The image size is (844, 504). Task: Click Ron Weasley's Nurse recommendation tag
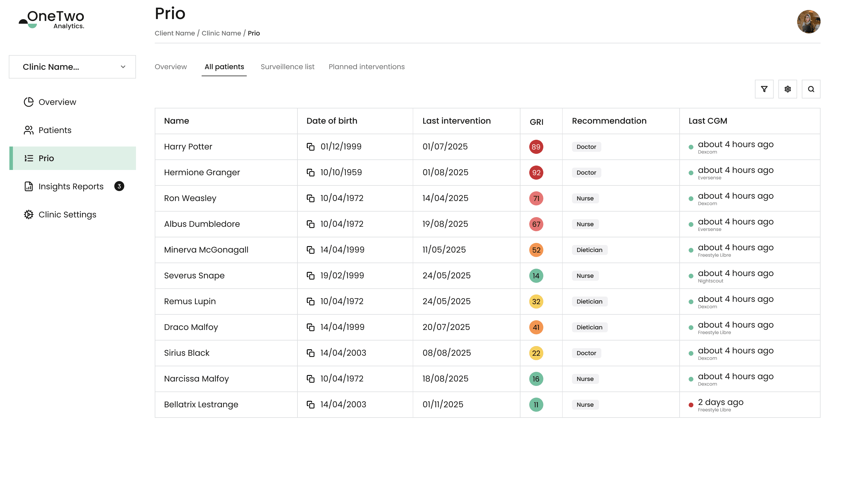(585, 198)
